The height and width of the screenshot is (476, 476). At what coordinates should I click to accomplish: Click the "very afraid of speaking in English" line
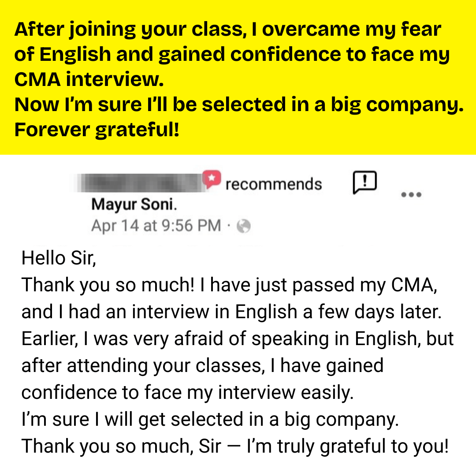click(x=237, y=339)
